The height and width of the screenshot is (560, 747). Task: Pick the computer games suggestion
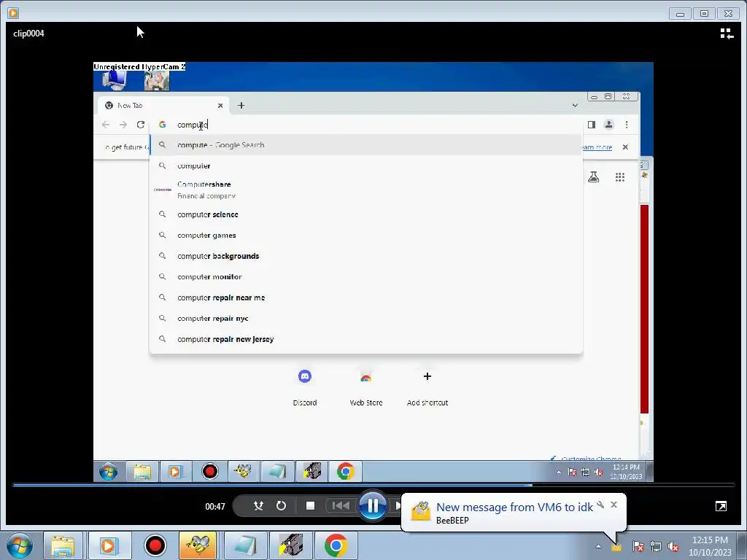pos(366,236)
